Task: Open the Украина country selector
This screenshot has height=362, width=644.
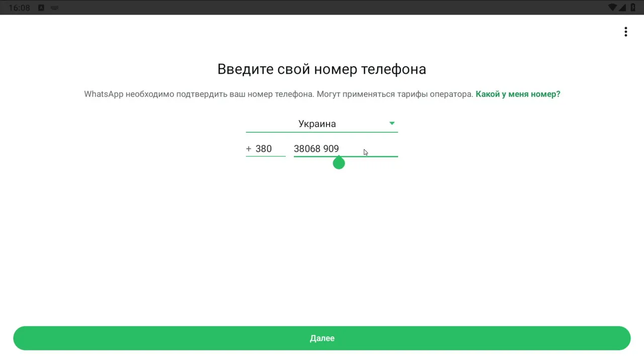Action: tap(321, 124)
